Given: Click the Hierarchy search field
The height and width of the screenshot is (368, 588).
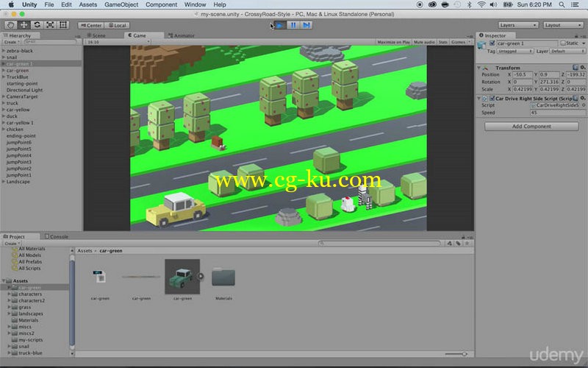Looking at the screenshot, I should (x=50, y=42).
